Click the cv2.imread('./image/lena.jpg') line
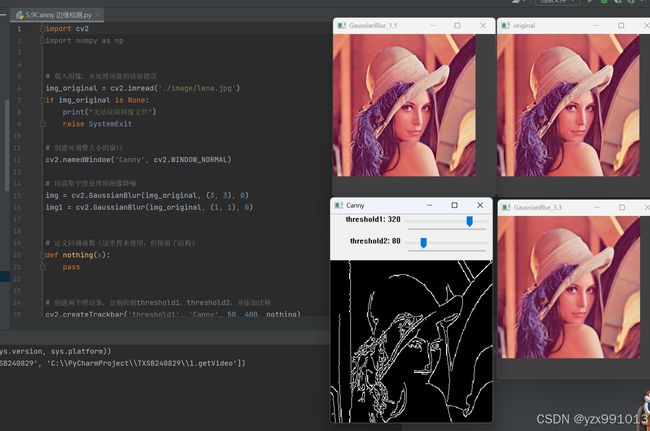Viewport: 650px width, 431px height. click(x=143, y=88)
